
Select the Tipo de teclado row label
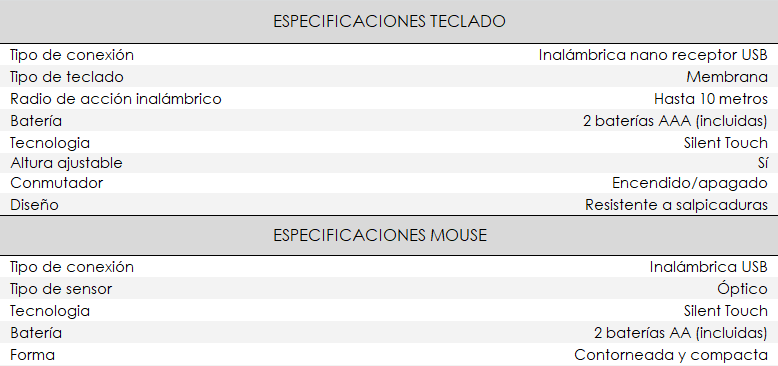click(66, 77)
